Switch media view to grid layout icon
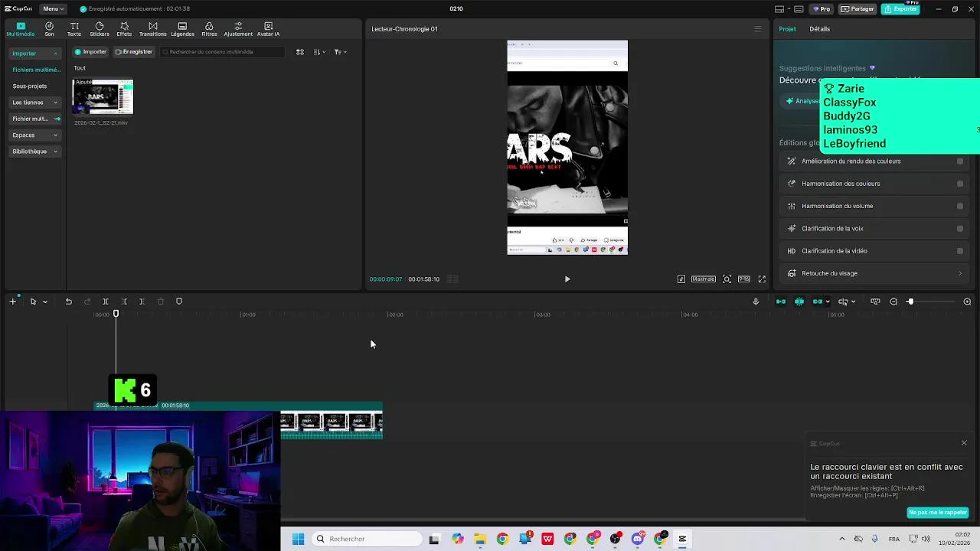The image size is (980, 551). (300, 52)
